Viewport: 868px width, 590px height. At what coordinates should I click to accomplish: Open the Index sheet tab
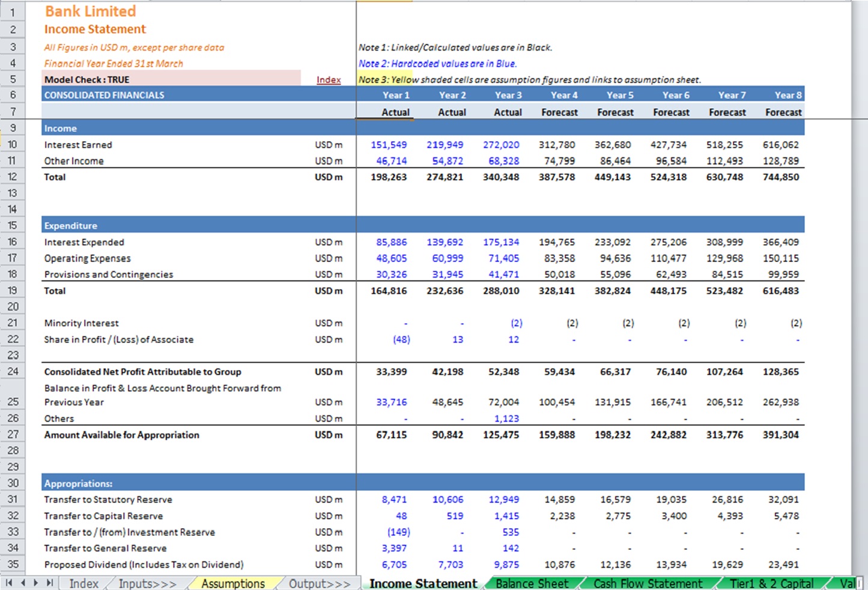83,583
